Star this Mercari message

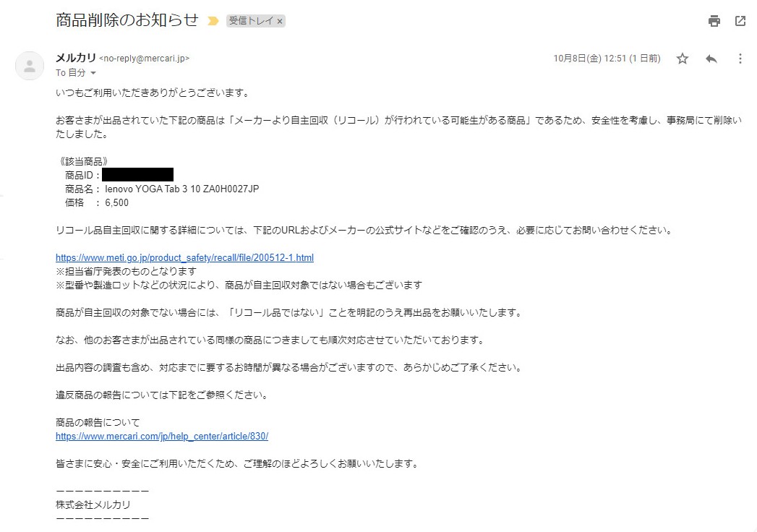(683, 59)
